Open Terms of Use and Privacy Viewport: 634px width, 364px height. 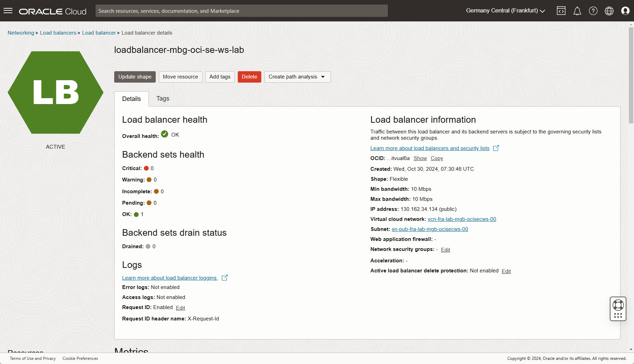(x=33, y=358)
